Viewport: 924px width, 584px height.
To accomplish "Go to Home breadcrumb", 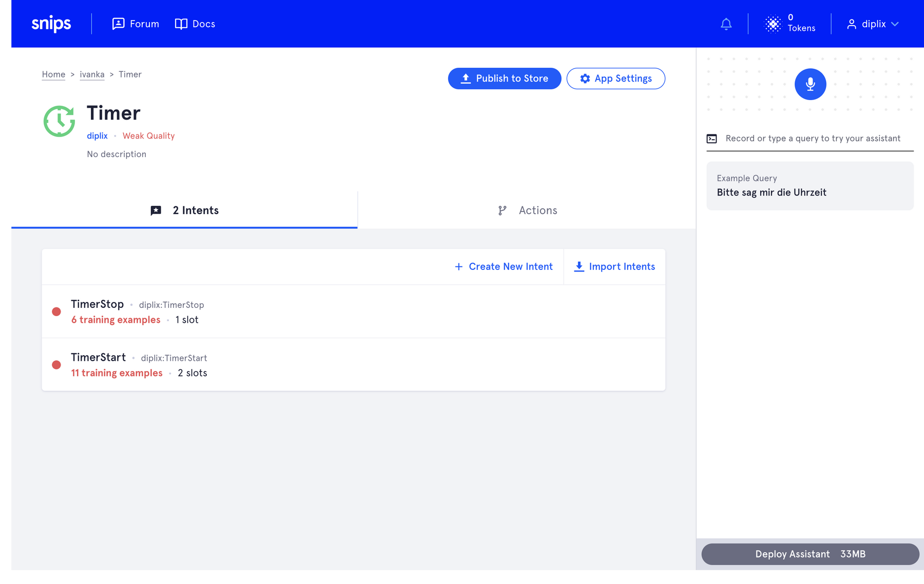I will tap(53, 74).
